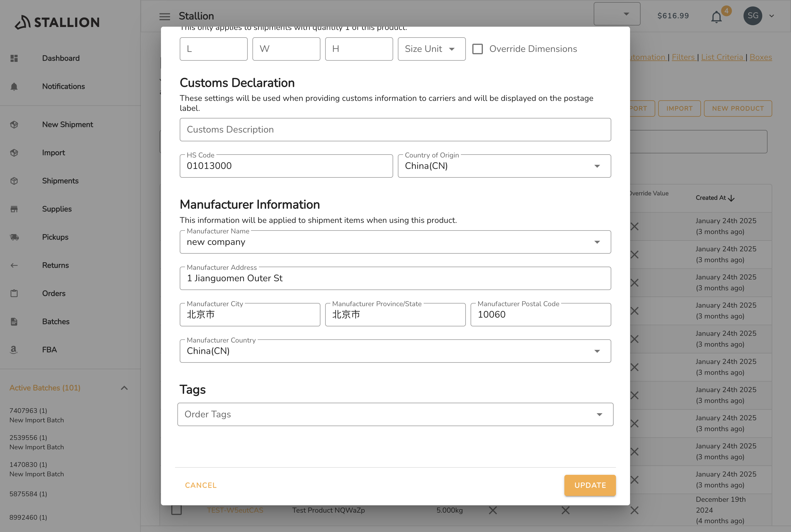Screen dimensions: 791x532
Task: Open the Manufacturer Name dropdown
Action: point(395,242)
